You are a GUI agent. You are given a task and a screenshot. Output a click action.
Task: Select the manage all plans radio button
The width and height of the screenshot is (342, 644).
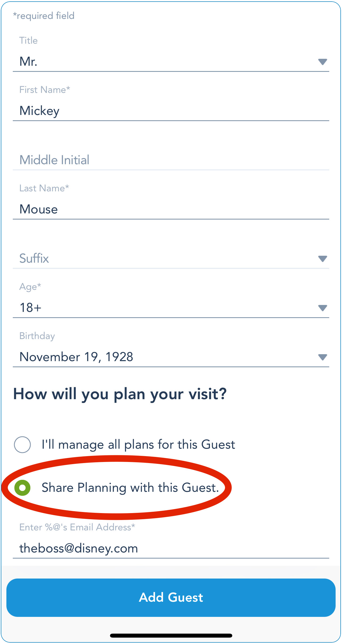(x=22, y=444)
